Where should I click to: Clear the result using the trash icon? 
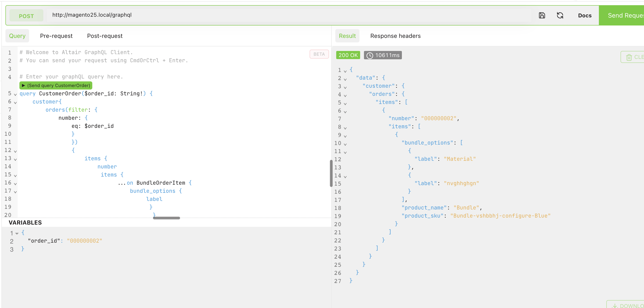[x=629, y=57]
